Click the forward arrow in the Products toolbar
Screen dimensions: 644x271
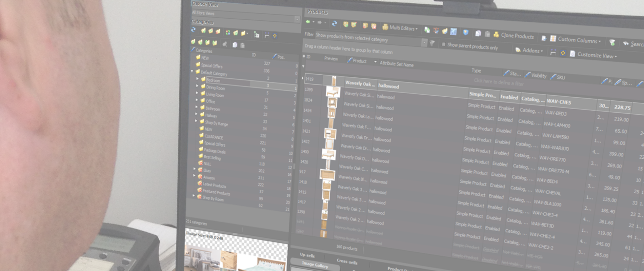319,22
